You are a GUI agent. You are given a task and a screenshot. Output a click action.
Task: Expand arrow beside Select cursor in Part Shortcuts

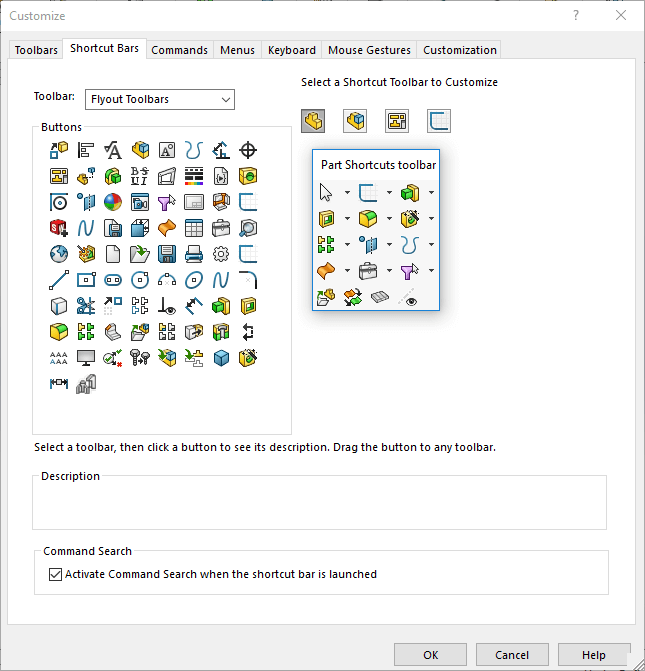[347, 193]
